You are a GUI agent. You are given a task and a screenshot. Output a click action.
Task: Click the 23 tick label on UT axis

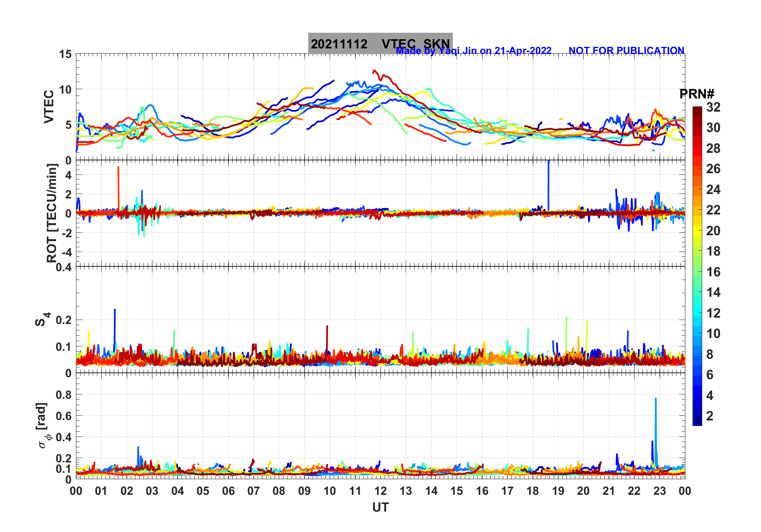659,491
